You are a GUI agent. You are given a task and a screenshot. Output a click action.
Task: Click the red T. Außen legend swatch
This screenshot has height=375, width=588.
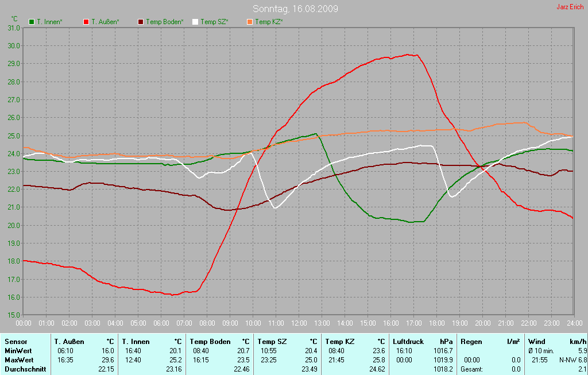(86, 22)
